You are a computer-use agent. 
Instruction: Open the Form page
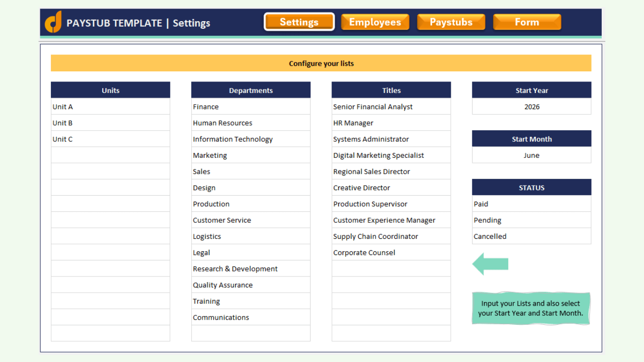(527, 22)
